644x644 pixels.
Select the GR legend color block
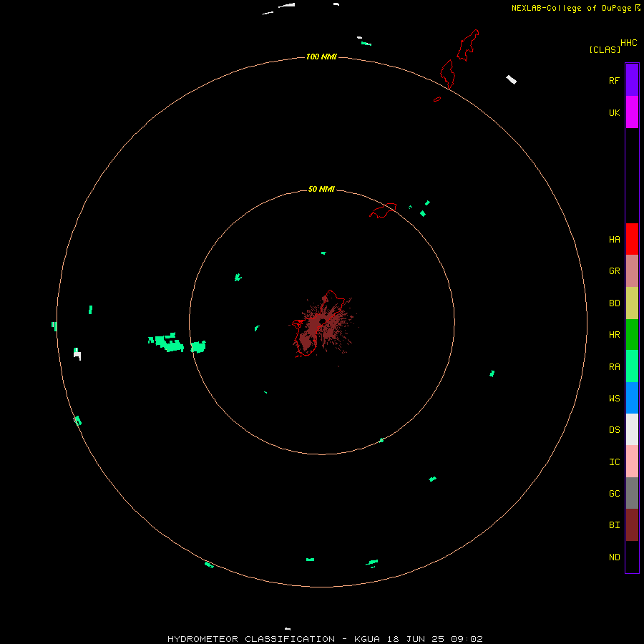(632, 270)
